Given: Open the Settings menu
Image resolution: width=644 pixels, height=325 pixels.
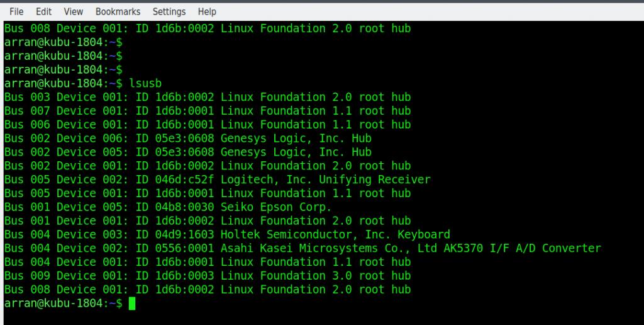Looking at the screenshot, I should pyautogui.click(x=169, y=11).
